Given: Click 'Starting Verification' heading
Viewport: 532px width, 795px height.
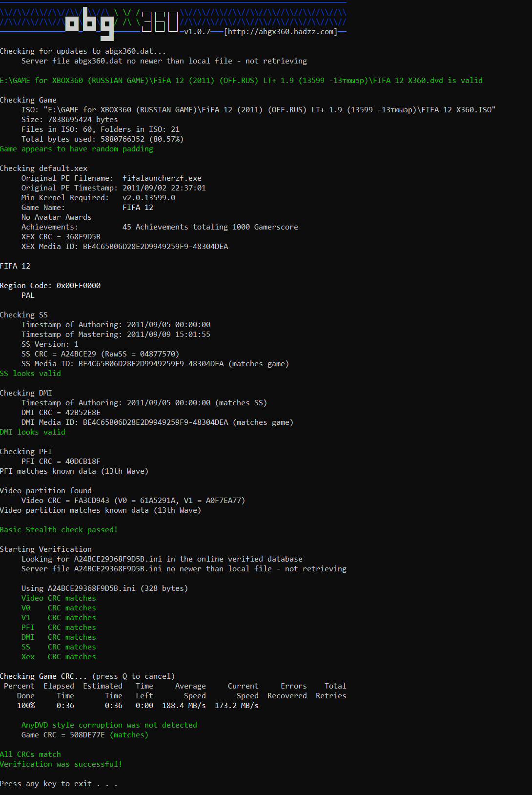Looking at the screenshot, I should click(46, 549).
